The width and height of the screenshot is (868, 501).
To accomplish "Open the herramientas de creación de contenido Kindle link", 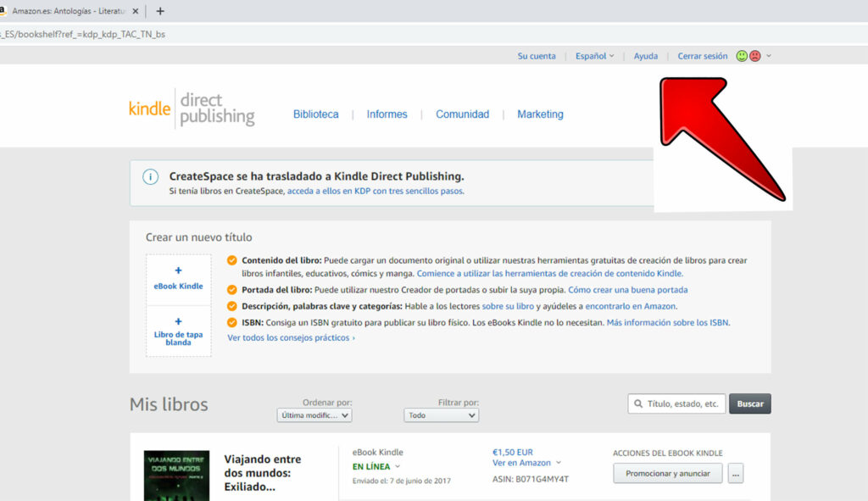I will 549,274.
